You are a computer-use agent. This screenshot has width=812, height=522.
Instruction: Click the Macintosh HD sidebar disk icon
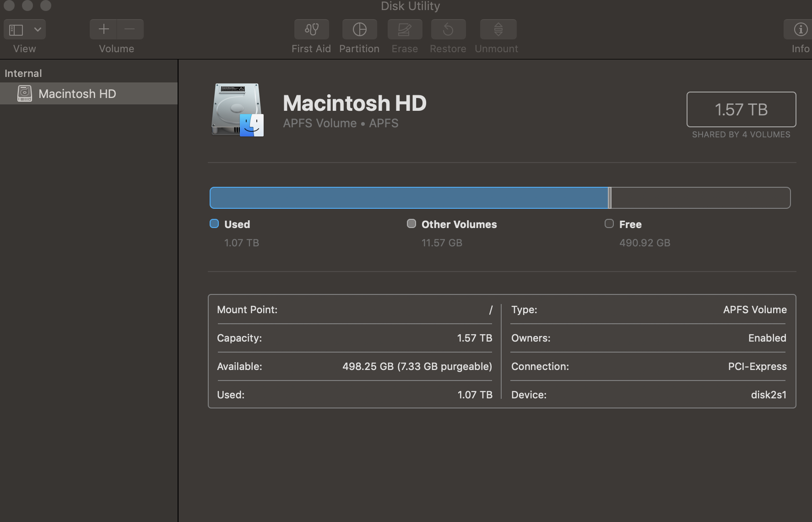(25, 93)
